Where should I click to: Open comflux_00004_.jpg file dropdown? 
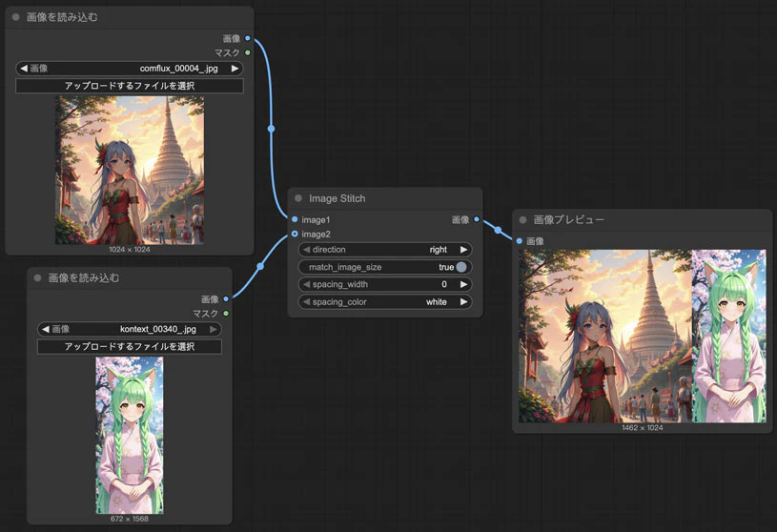[130, 69]
